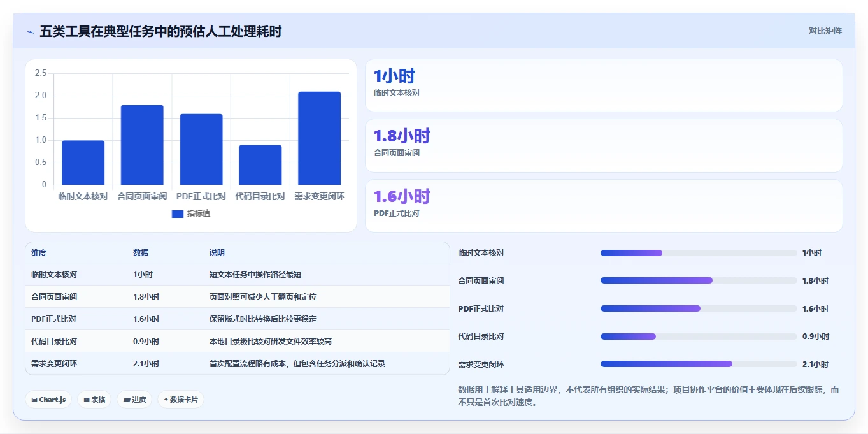Click 2.1小时 value beside the progress bar
868x434 pixels.
pyautogui.click(x=815, y=365)
